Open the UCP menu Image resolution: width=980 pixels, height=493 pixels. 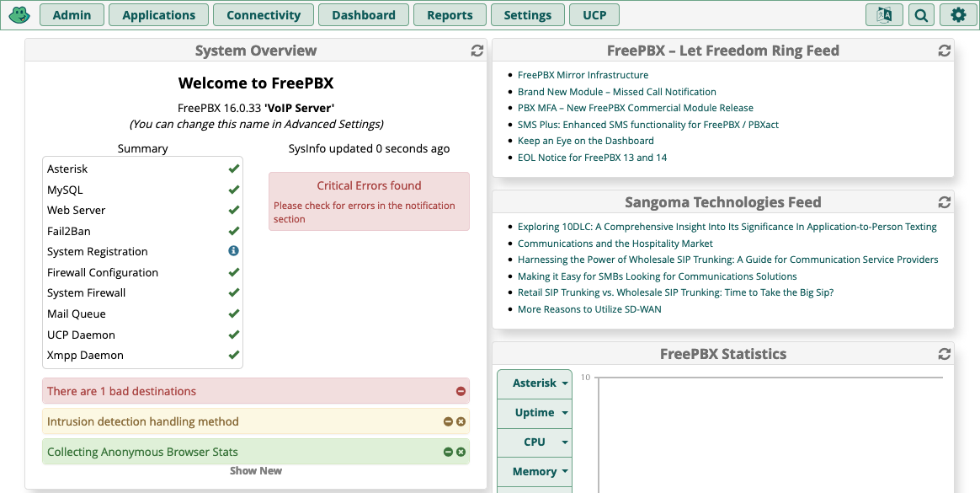click(594, 15)
